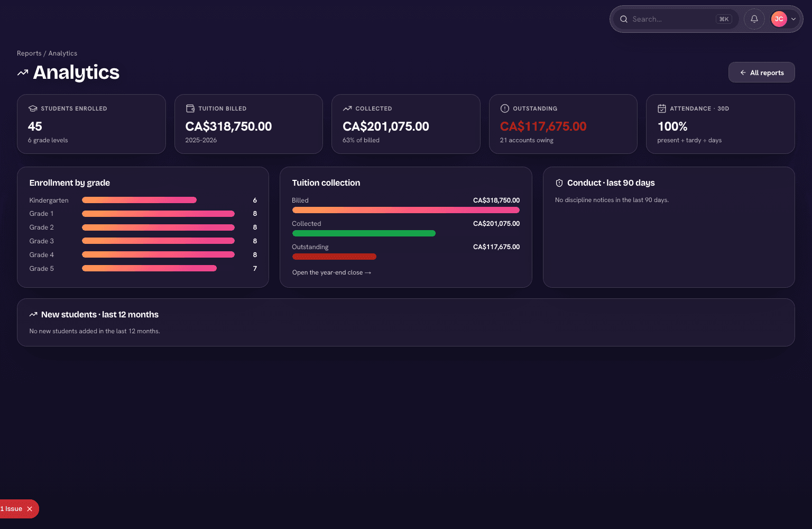Screen dimensions: 812x529
Task: Click the CA$201,075.00 value in Tuition collection panel
Action: (x=496, y=224)
